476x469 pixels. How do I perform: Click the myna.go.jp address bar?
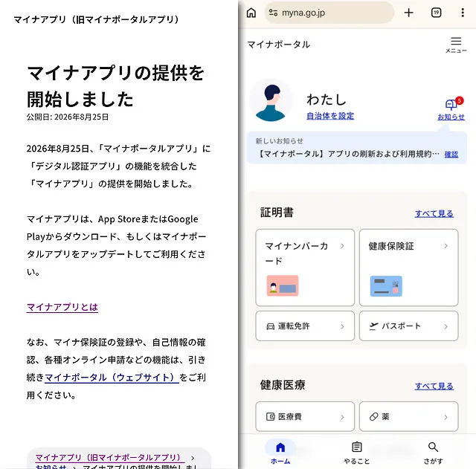click(329, 13)
